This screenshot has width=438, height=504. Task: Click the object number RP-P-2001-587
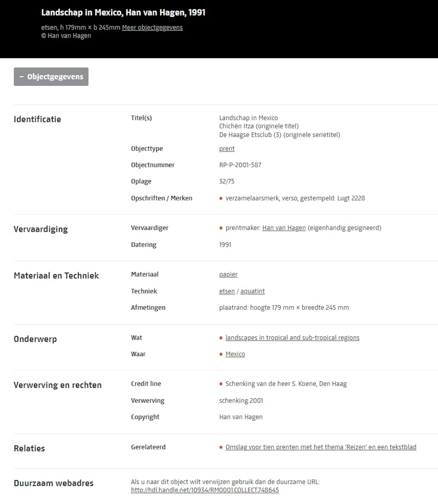[240, 165]
